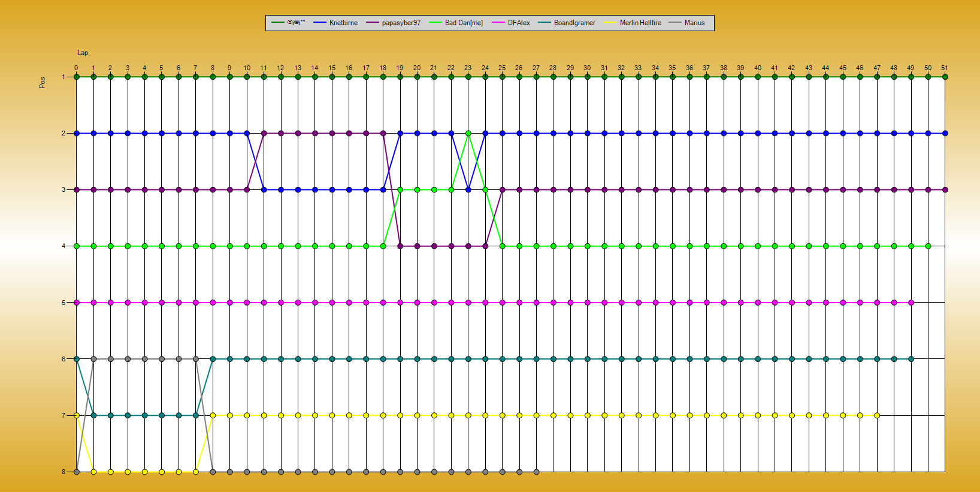
Task: Click the "Pos" vertical axis title
Action: (42, 82)
